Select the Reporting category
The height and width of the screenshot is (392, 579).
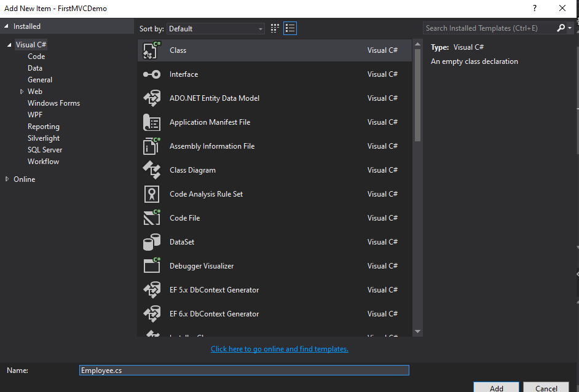click(44, 127)
